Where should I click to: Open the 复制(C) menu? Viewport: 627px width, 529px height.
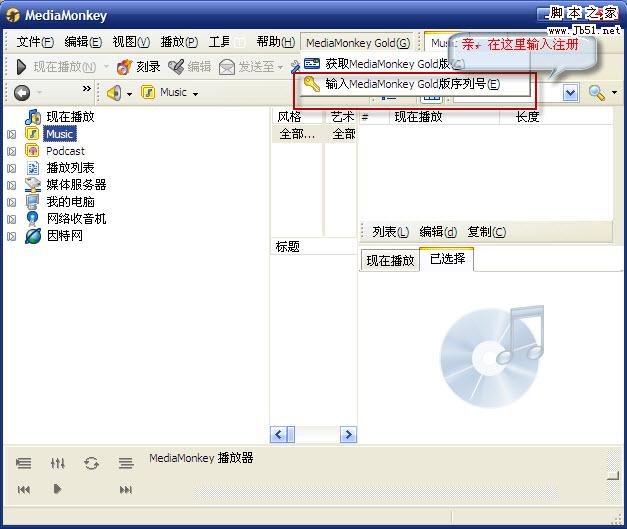(486, 232)
